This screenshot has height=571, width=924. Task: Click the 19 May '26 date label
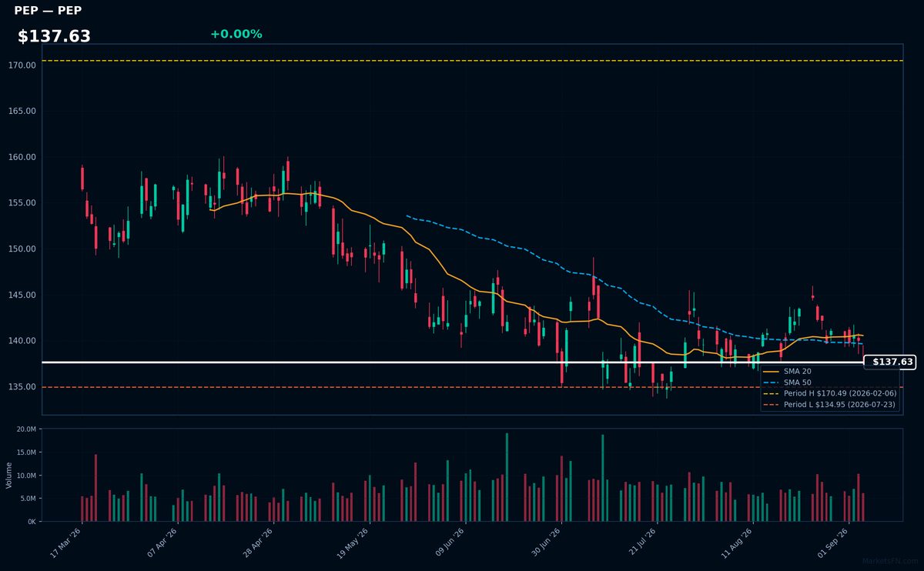353,542
